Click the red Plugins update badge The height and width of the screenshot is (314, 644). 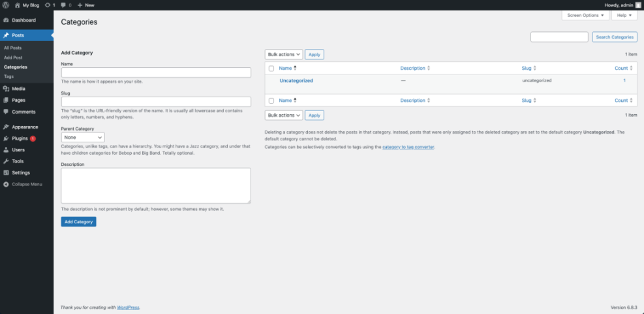[x=33, y=139]
